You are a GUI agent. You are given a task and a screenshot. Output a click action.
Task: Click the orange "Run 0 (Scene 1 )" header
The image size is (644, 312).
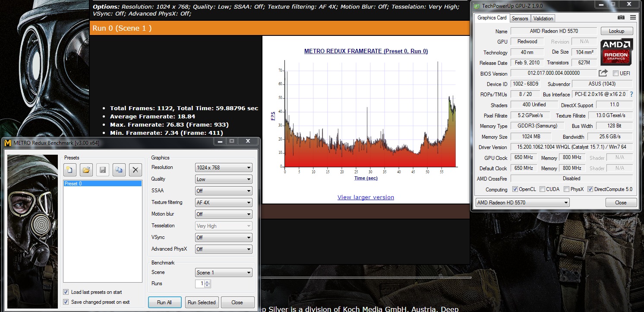tap(279, 29)
